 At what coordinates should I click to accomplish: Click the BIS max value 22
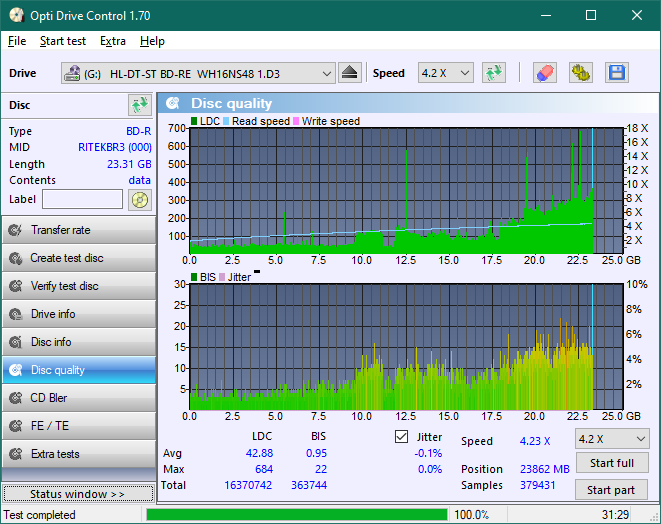(321, 469)
